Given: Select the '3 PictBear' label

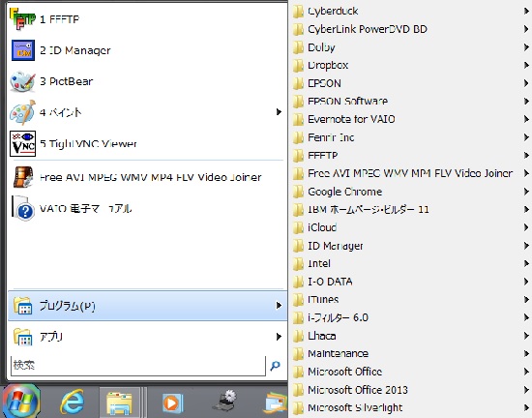Looking at the screenshot, I should pos(66,81).
